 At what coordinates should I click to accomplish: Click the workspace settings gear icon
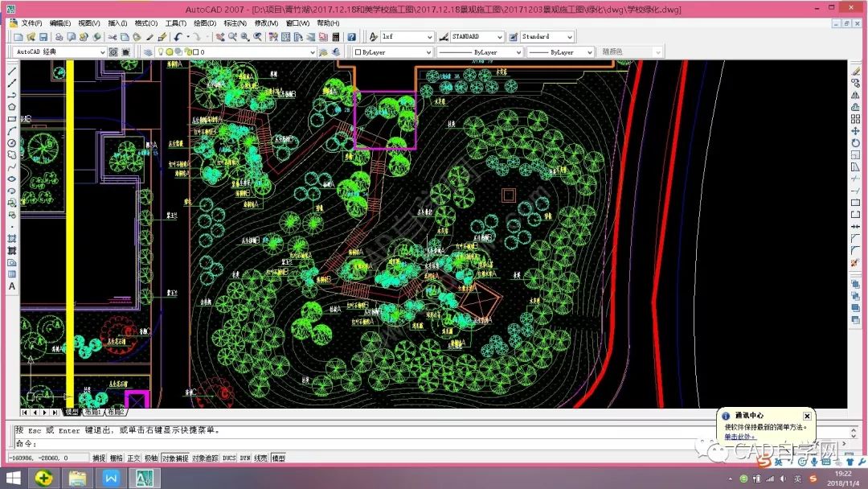point(113,52)
